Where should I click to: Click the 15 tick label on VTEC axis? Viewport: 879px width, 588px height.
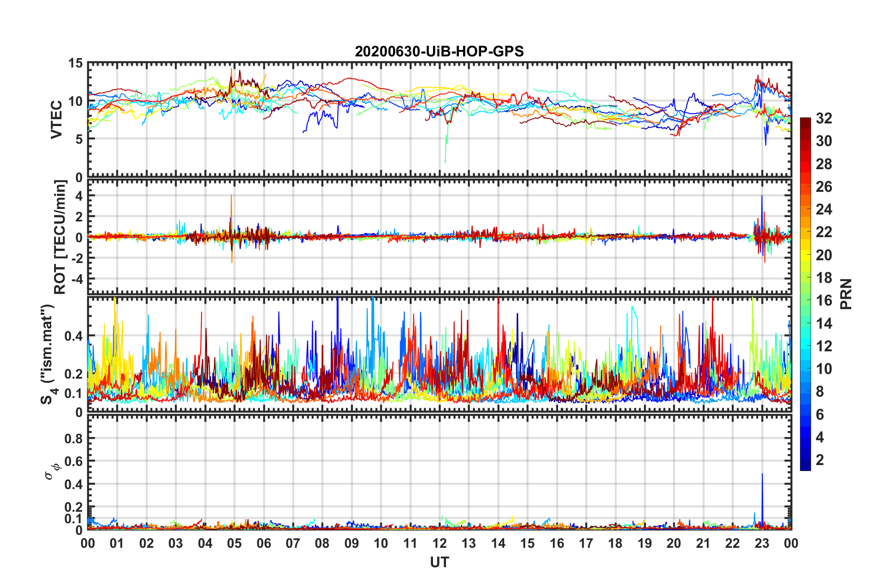76,63
